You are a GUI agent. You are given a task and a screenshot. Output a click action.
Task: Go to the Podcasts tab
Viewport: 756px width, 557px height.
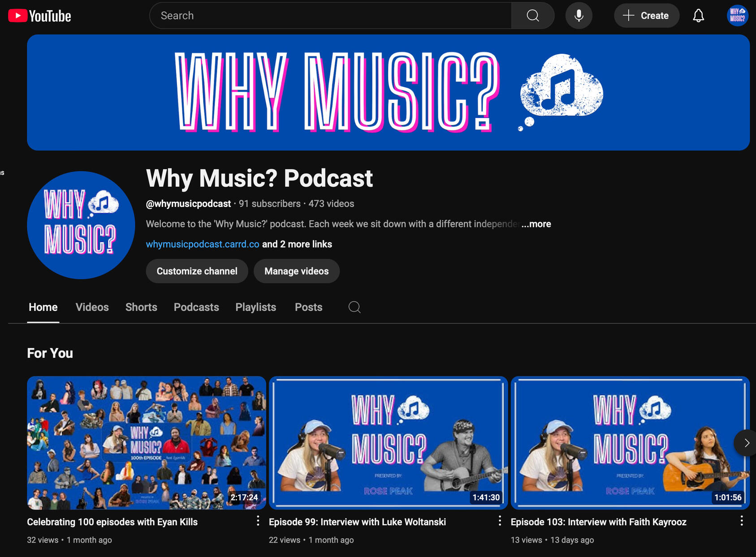click(196, 307)
